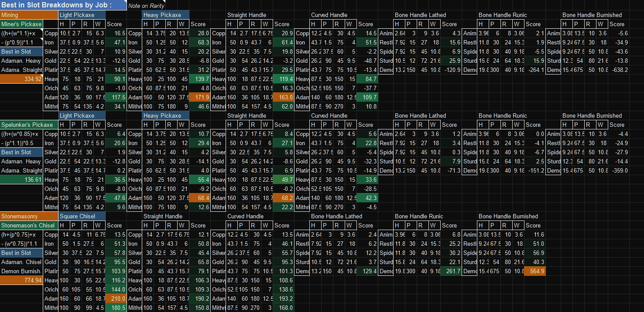
Task: Click the 'Adaman. Chisel' cell
Action: click(21, 262)
